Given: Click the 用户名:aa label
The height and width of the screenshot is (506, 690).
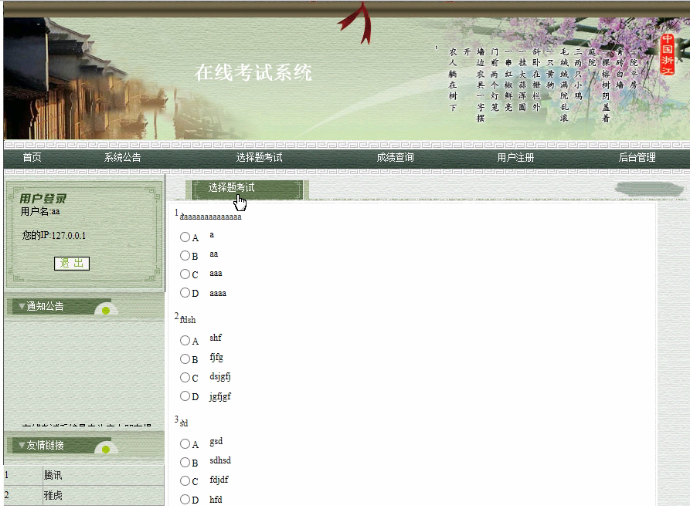Looking at the screenshot, I should point(40,212).
